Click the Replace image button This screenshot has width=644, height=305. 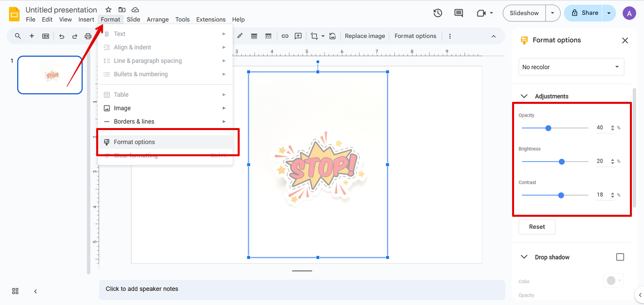coord(365,36)
